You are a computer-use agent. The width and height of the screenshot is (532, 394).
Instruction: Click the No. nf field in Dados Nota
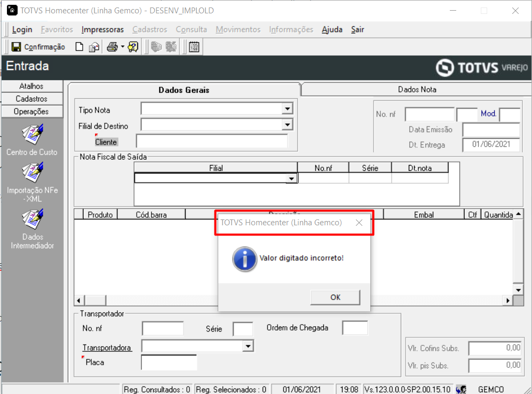point(430,114)
